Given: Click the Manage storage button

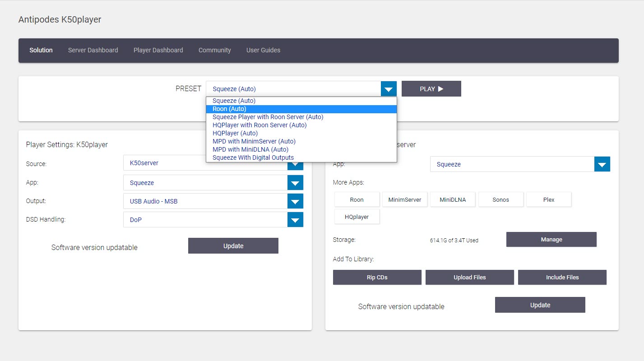Looking at the screenshot, I should (x=551, y=240).
